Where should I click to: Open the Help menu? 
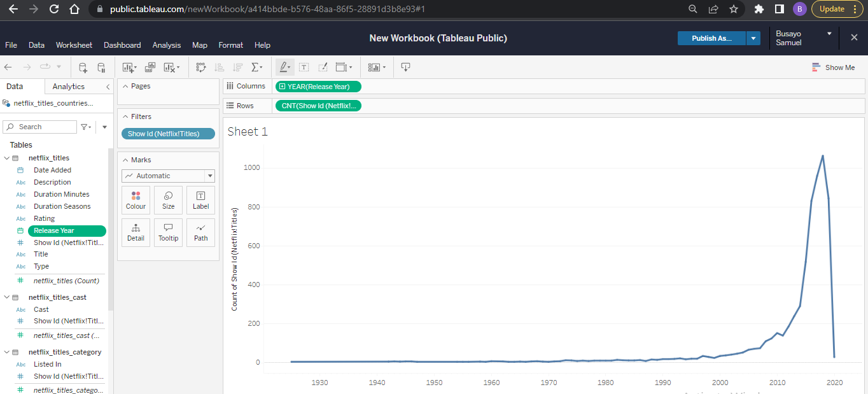click(262, 45)
